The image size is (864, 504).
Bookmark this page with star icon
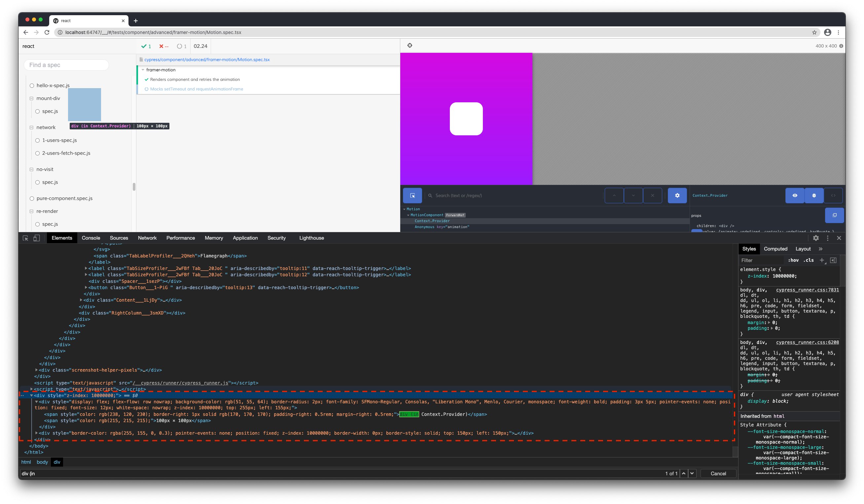pyautogui.click(x=814, y=33)
